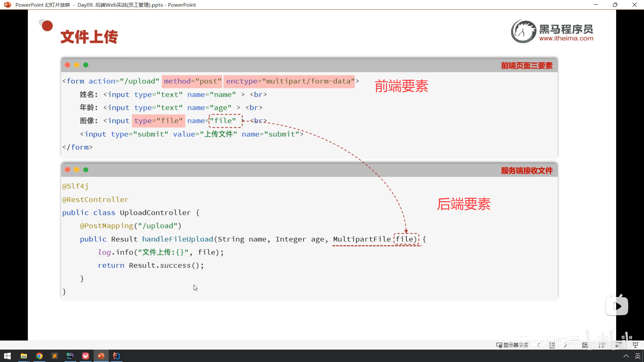Start Slide Show view icon
644x362 pixels.
coord(635,345)
